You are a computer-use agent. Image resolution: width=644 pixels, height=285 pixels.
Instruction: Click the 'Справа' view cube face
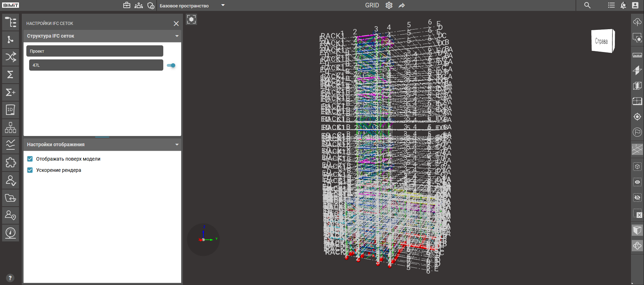pyautogui.click(x=602, y=41)
